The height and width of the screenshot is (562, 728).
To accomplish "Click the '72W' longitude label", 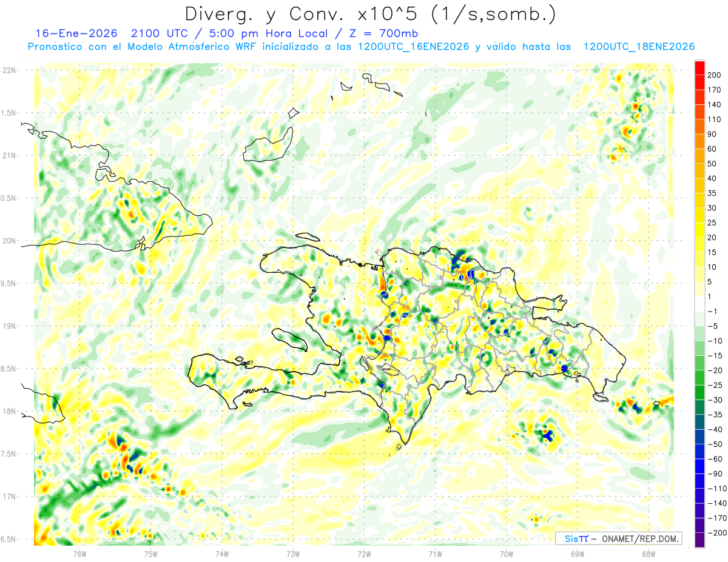I will click(x=364, y=554).
